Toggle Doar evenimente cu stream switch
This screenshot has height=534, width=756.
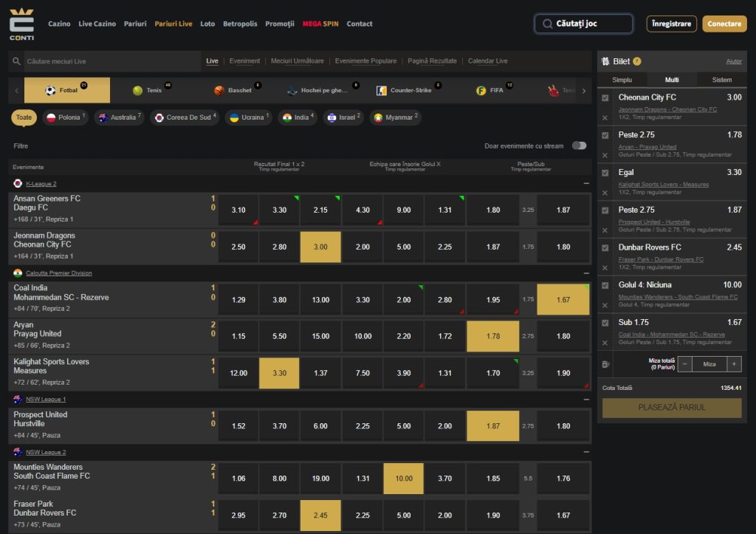(579, 146)
